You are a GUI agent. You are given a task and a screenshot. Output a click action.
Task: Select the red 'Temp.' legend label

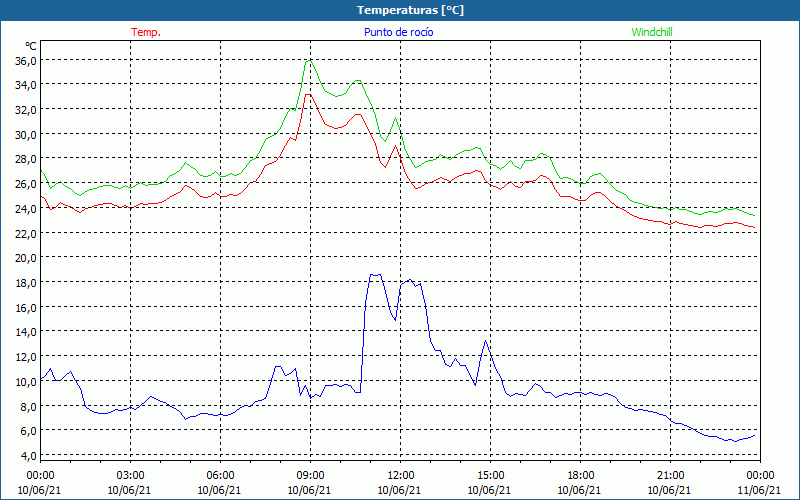(146, 32)
